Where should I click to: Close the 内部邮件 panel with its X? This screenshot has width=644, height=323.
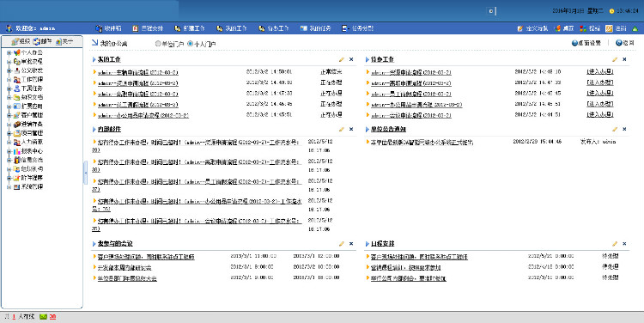pyautogui.click(x=351, y=129)
